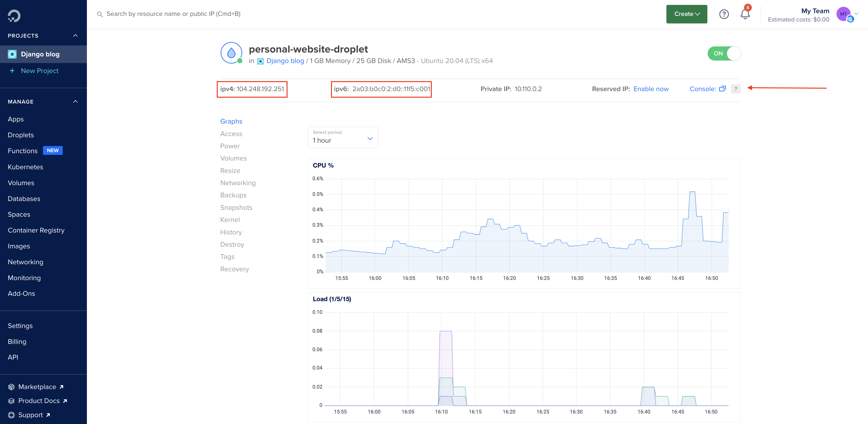Copy the ipv6 address value
The height and width of the screenshot is (424, 868).
[391, 89]
